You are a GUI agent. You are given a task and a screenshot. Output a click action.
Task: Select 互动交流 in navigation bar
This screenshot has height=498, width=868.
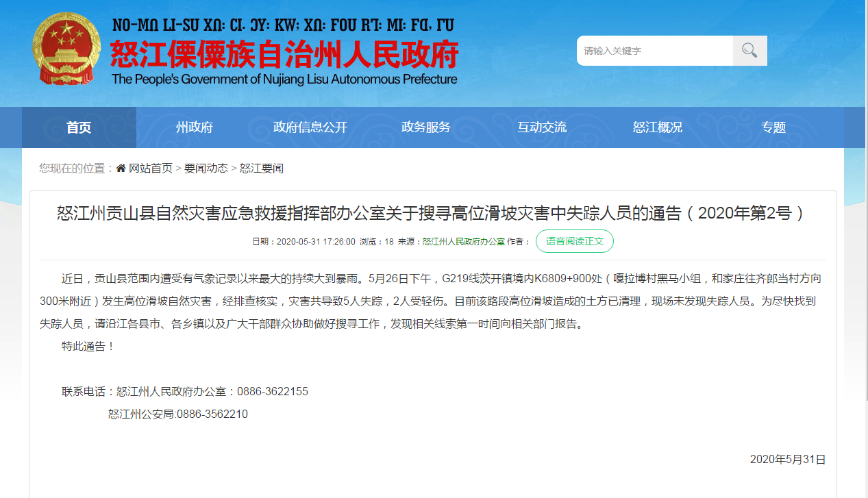(542, 127)
